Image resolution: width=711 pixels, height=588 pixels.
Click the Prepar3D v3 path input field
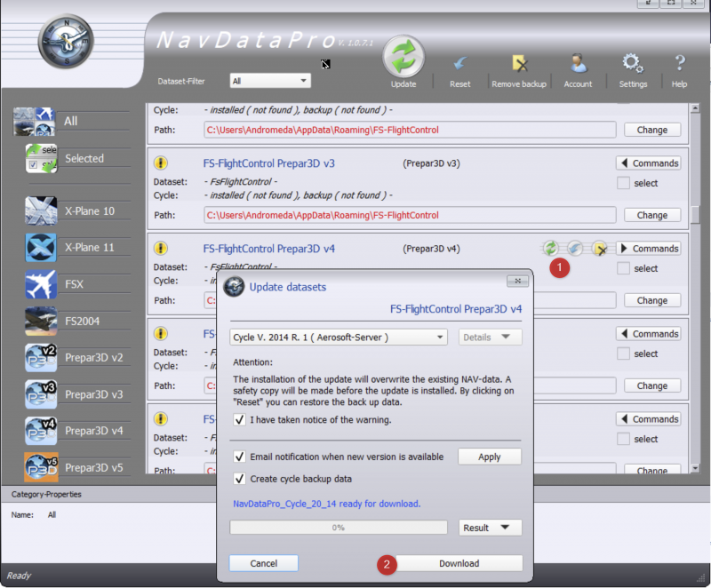tap(410, 215)
